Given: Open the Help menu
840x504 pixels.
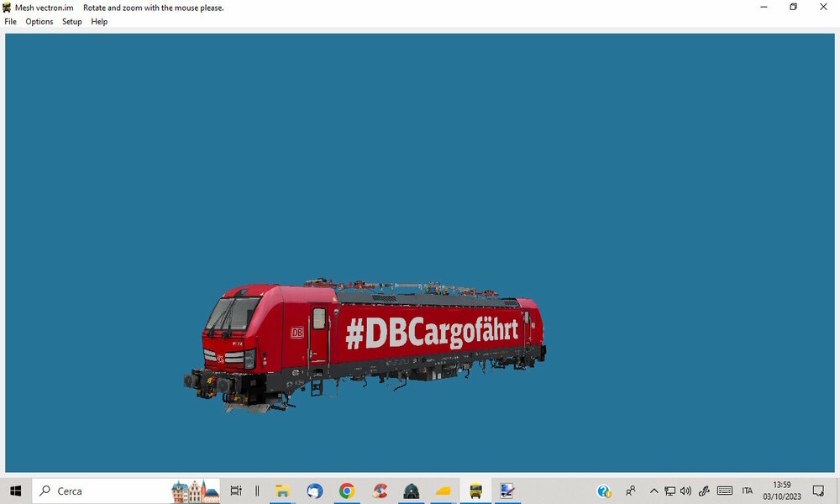Looking at the screenshot, I should [99, 22].
